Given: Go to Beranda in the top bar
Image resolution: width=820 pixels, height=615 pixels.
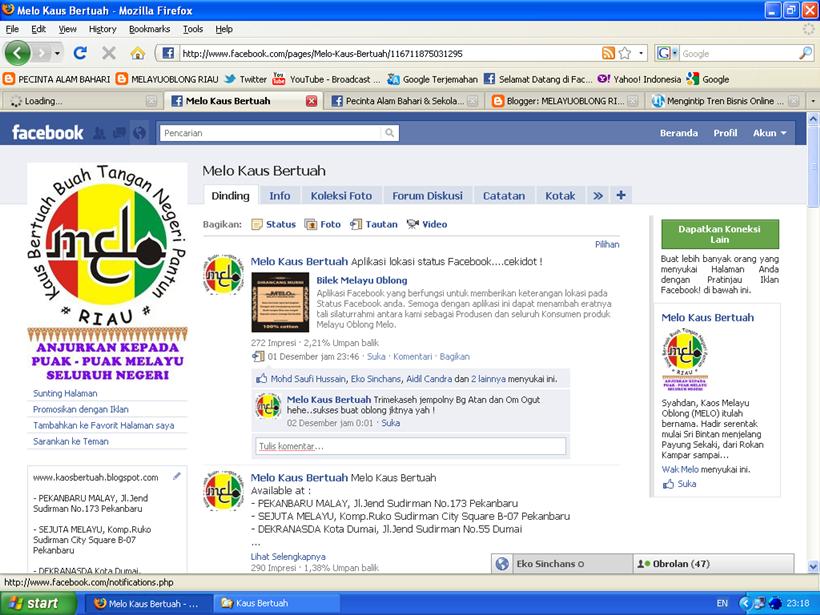Looking at the screenshot, I should point(679,133).
